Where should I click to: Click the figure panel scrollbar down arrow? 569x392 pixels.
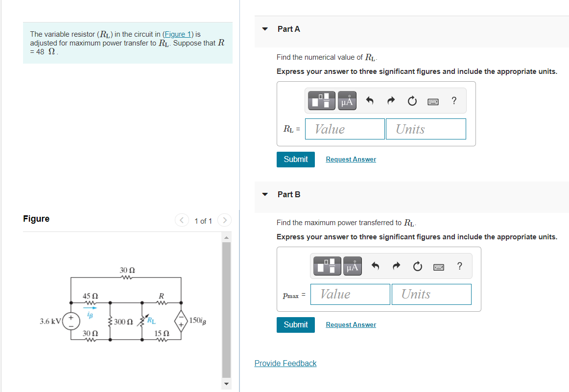coord(226,384)
